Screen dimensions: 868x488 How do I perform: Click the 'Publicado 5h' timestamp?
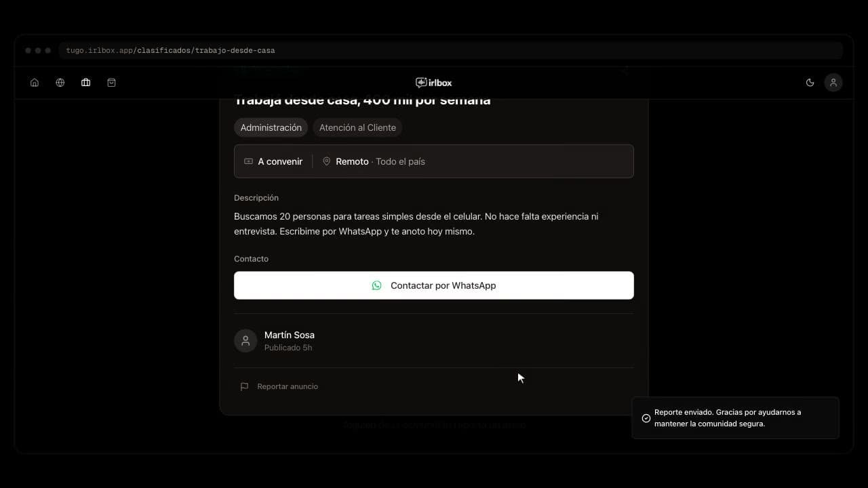[288, 348]
